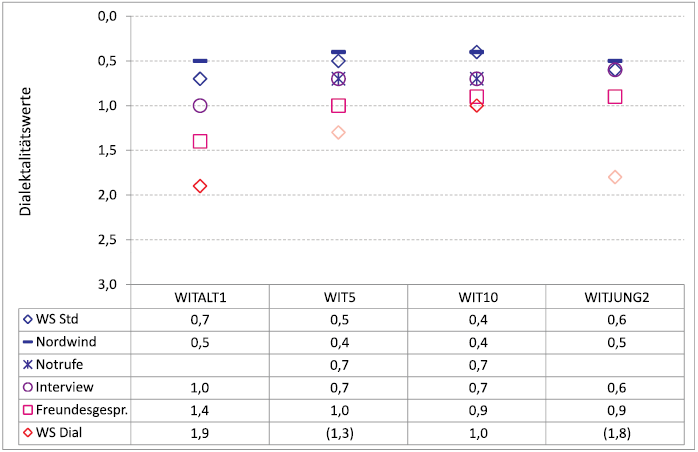Viewport: 698px width, 452px height.
Task: Click the Nordwind dash legend marker
Action: click(27, 342)
